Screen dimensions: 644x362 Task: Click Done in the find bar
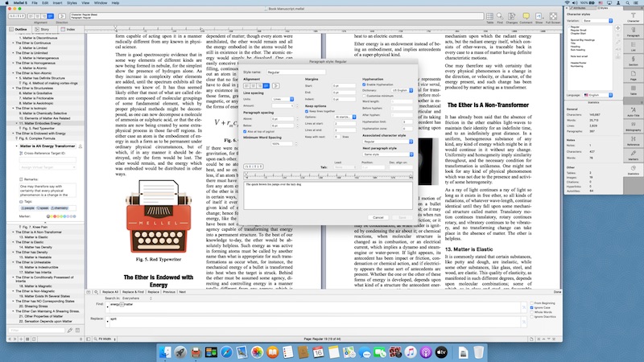(557, 292)
